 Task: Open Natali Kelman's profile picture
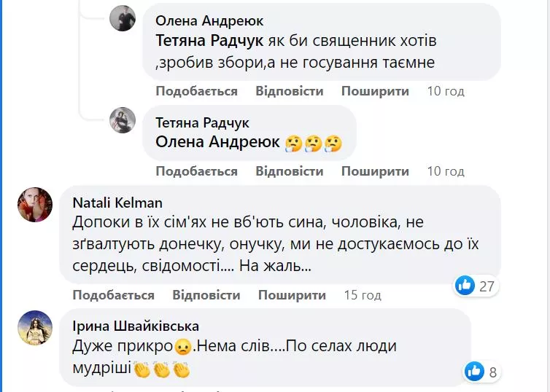pos(35,205)
